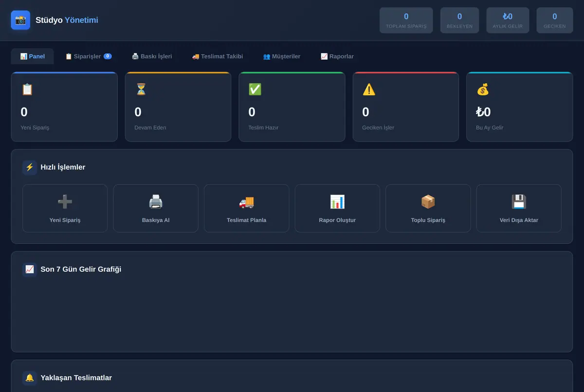Image resolution: width=584 pixels, height=392 pixels.
Task: Open the Baskı İşleri tab
Action: point(152,56)
